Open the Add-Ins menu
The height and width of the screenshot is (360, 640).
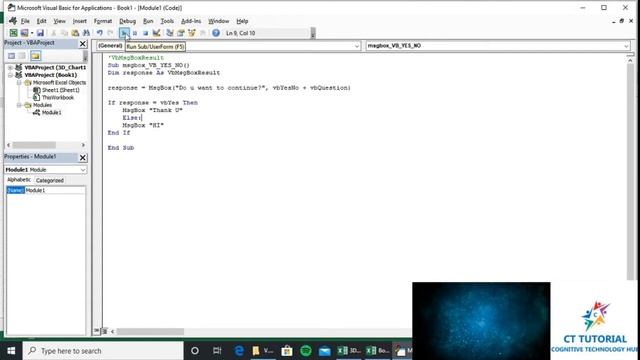pyautogui.click(x=191, y=21)
